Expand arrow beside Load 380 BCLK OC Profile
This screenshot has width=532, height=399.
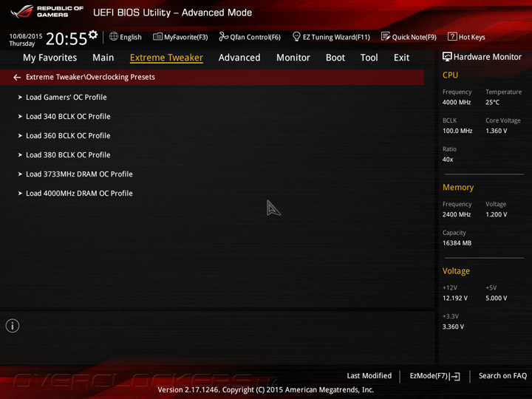[x=20, y=154]
